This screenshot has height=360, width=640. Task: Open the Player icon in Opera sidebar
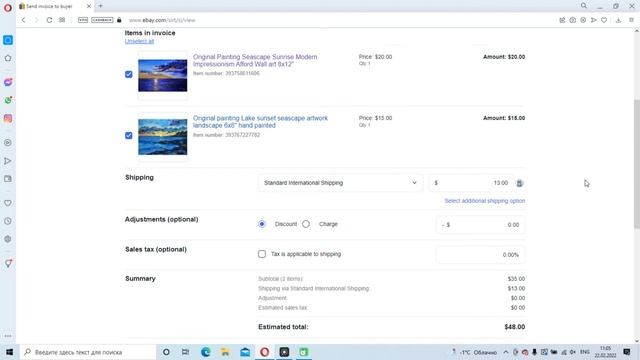click(x=8, y=142)
